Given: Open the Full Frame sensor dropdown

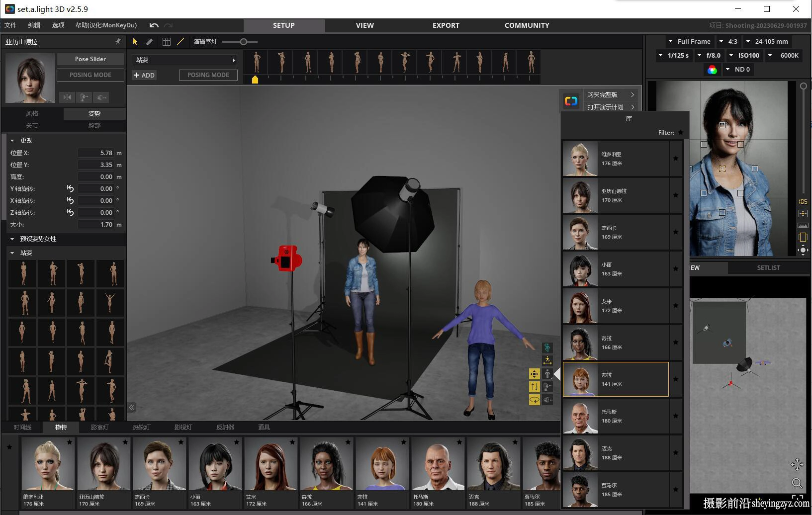Looking at the screenshot, I should [x=689, y=42].
